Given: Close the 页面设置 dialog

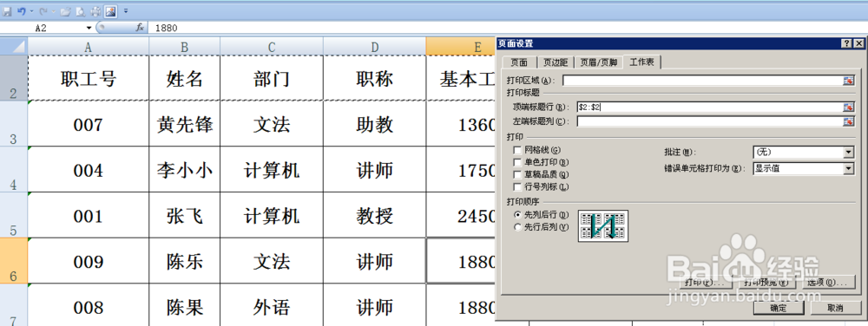Looking at the screenshot, I should point(858,43).
